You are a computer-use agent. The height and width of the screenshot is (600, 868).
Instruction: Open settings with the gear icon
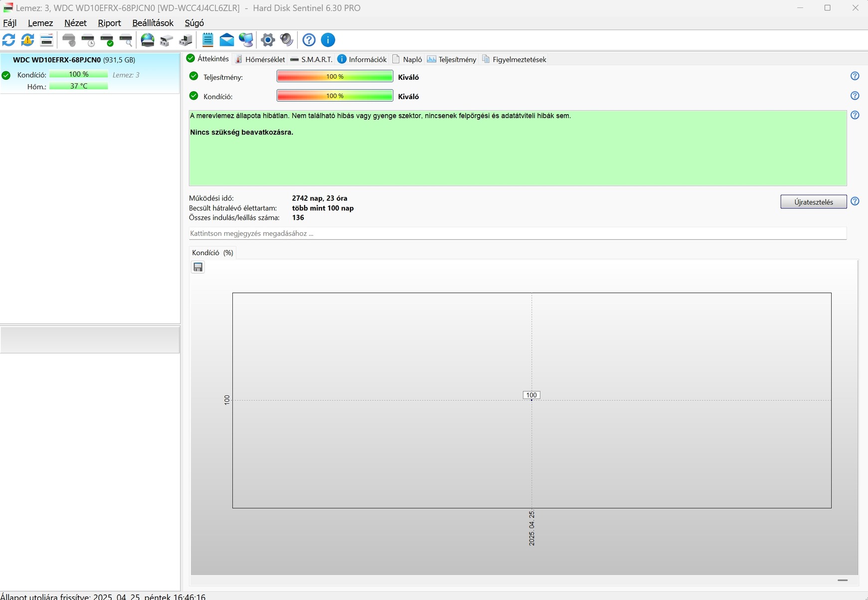268,40
